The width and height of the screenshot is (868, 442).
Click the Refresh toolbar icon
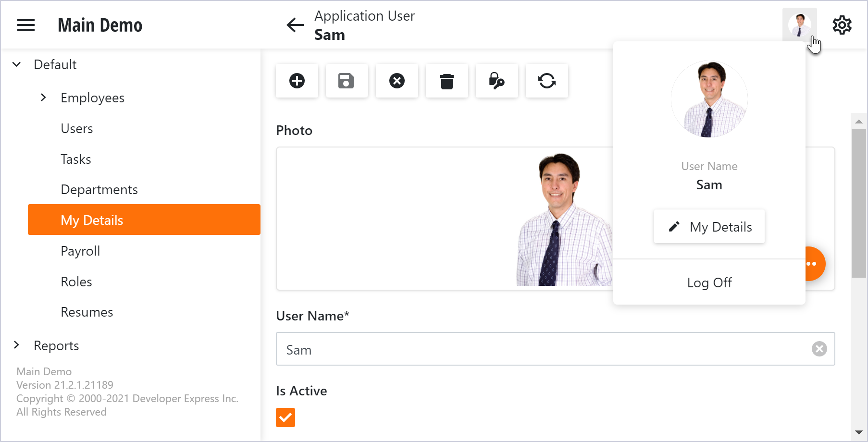[x=546, y=81]
